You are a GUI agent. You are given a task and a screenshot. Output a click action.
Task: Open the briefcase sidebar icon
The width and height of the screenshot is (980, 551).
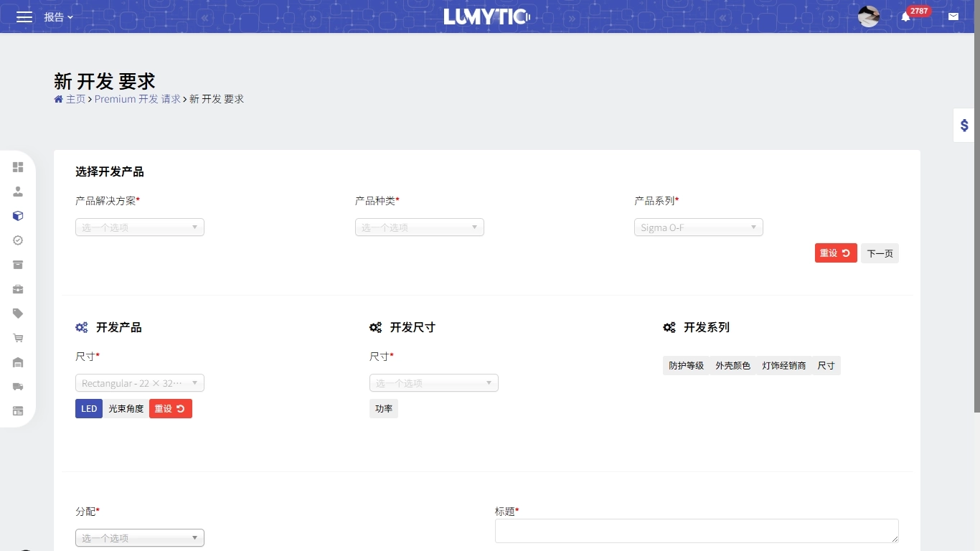click(18, 289)
